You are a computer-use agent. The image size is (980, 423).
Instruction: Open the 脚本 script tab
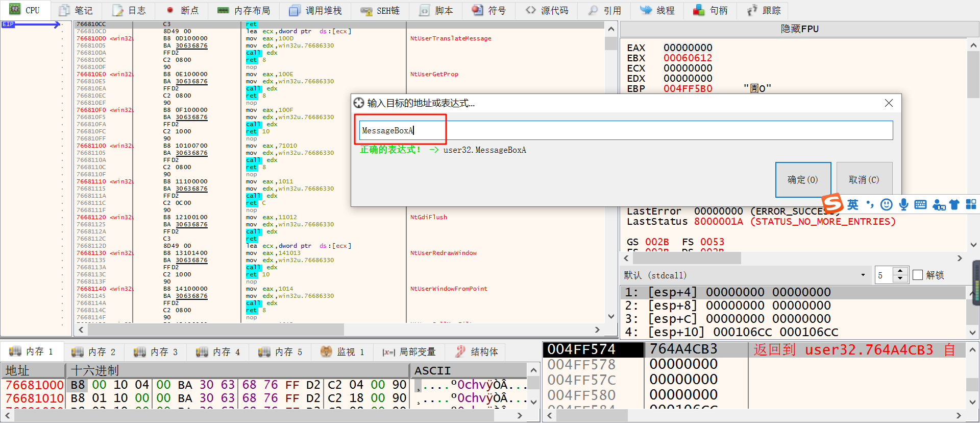[x=436, y=10]
